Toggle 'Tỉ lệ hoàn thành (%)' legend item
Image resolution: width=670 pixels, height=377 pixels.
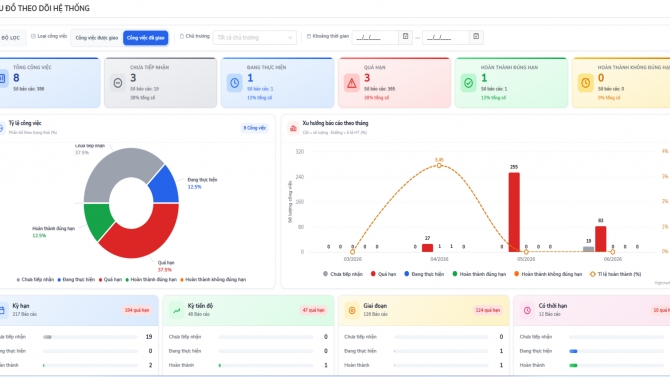tap(616, 274)
